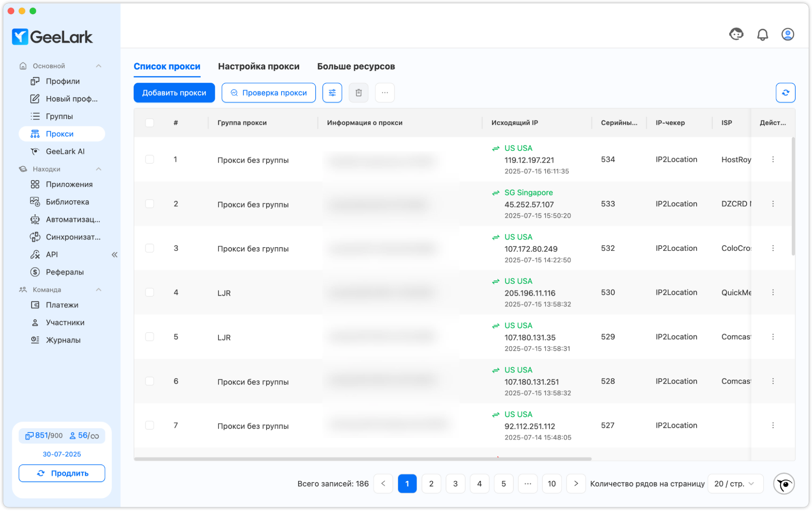Open the Больше ресурсов tab
812x511 pixels.
coord(356,66)
